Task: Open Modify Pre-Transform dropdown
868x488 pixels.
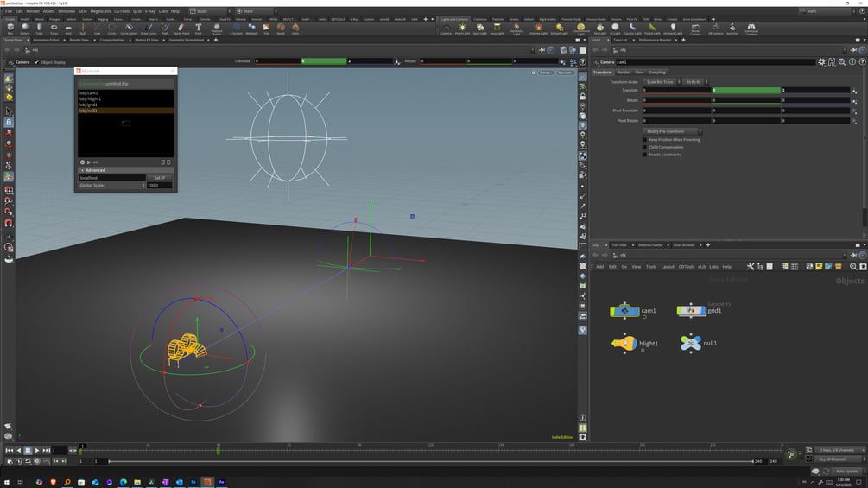Action: click(673, 131)
